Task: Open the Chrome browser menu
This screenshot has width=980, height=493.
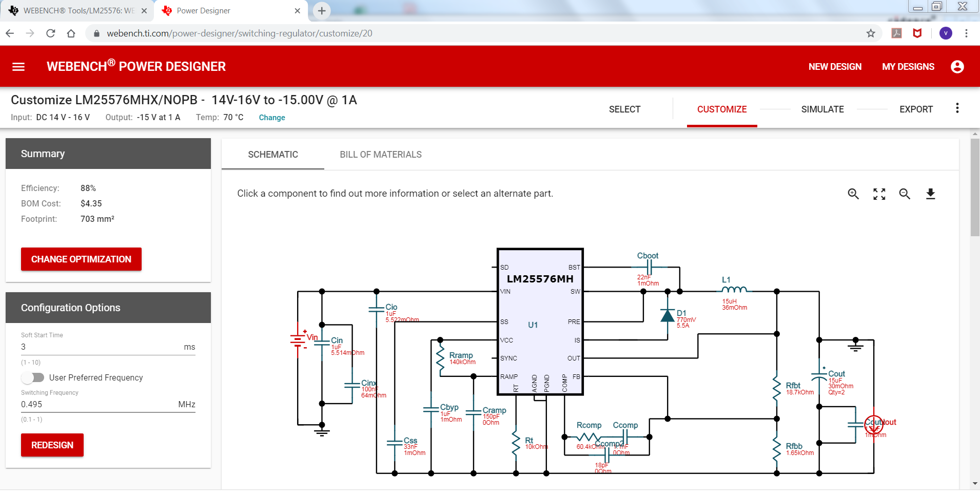Action: point(966,33)
